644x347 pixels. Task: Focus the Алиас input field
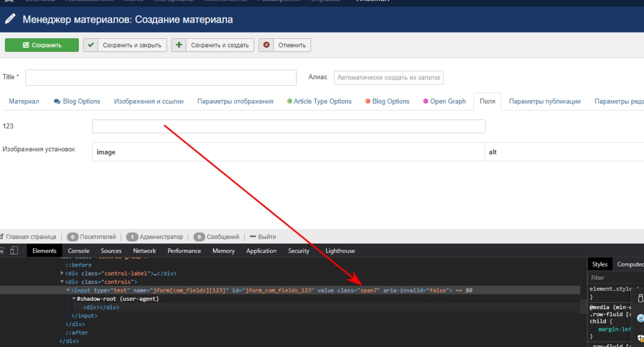click(388, 77)
